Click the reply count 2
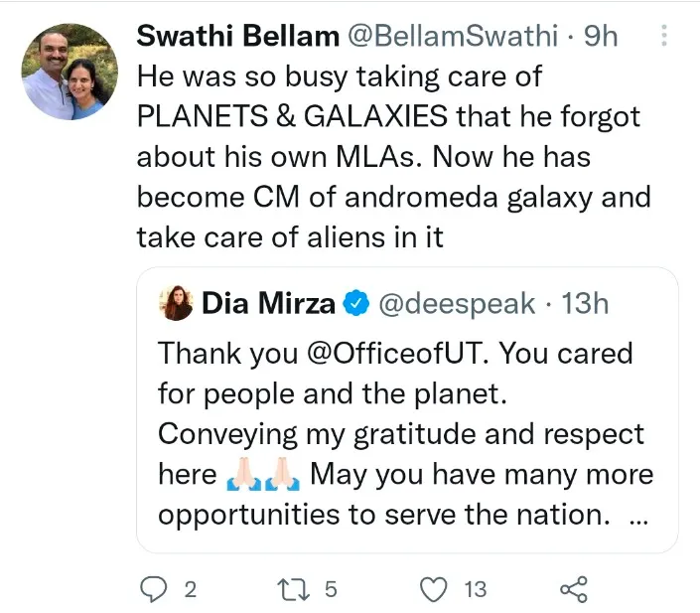 click(191, 590)
